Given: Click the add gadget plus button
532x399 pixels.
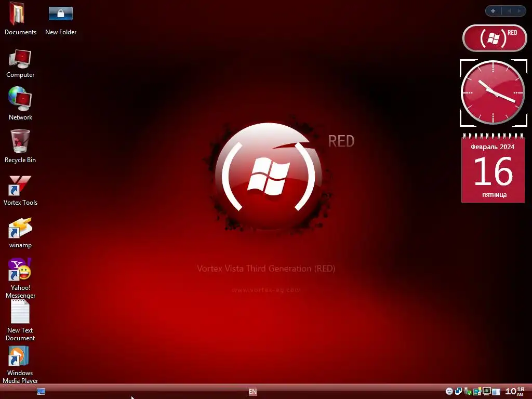Looking at the screenshot, I should 493,11.
